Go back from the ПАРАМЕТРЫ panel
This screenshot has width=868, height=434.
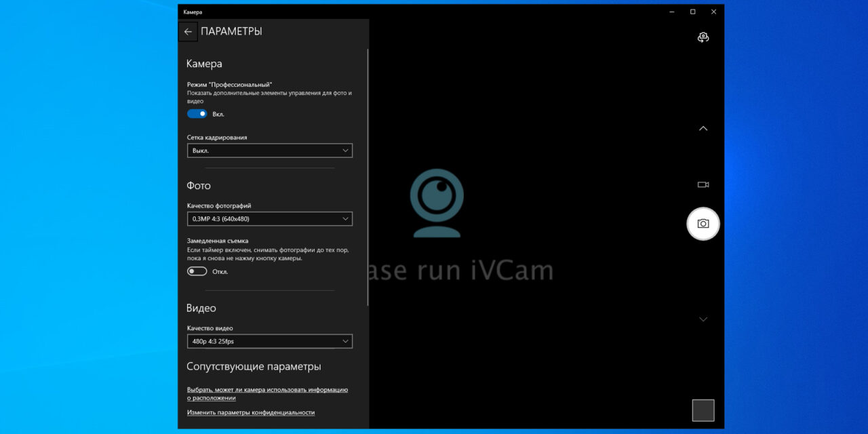pyautogui.click(x=188, y=32)
